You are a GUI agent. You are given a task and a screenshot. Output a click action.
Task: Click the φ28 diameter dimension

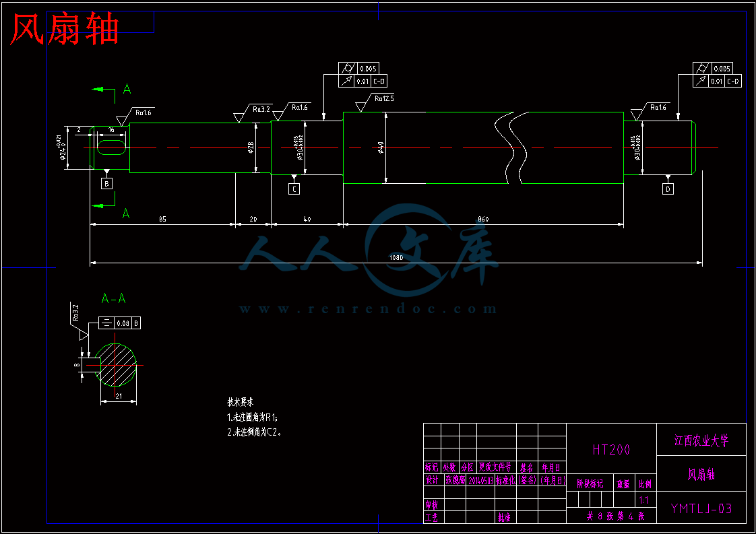tap(251, 147)
